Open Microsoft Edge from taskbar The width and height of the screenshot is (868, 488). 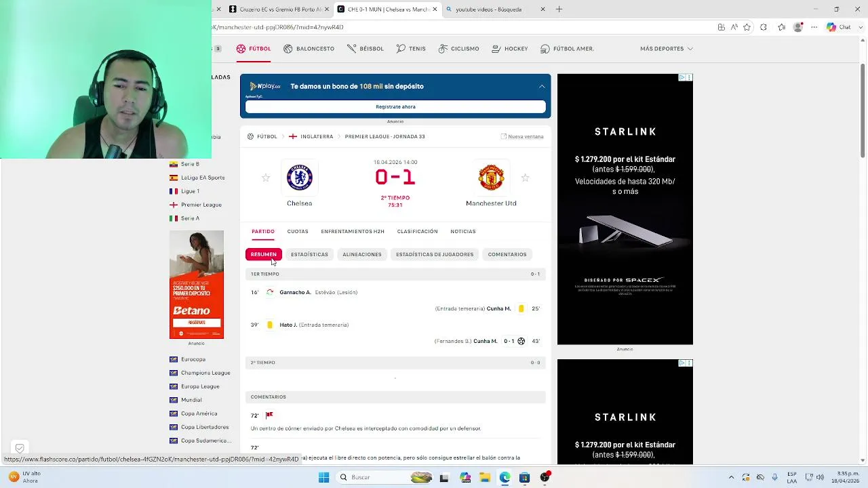pos(505,478)
